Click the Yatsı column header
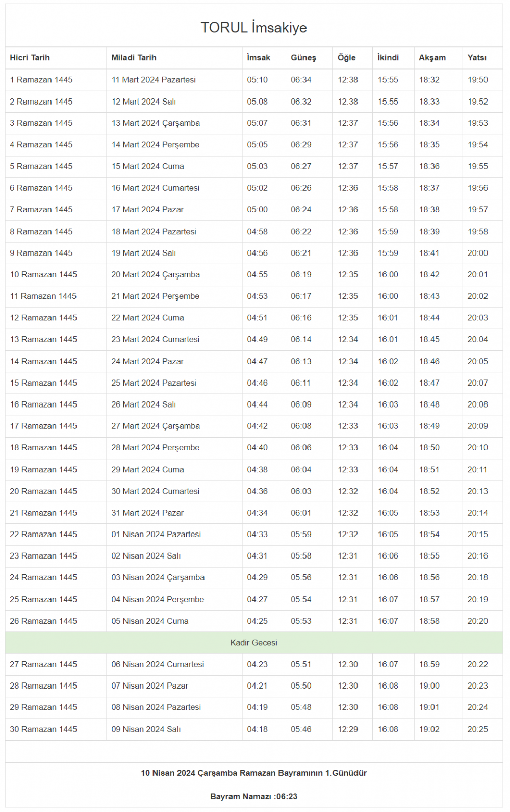This screenshot has width=510, height=812. pyautogui.click(x=477, y=58)
